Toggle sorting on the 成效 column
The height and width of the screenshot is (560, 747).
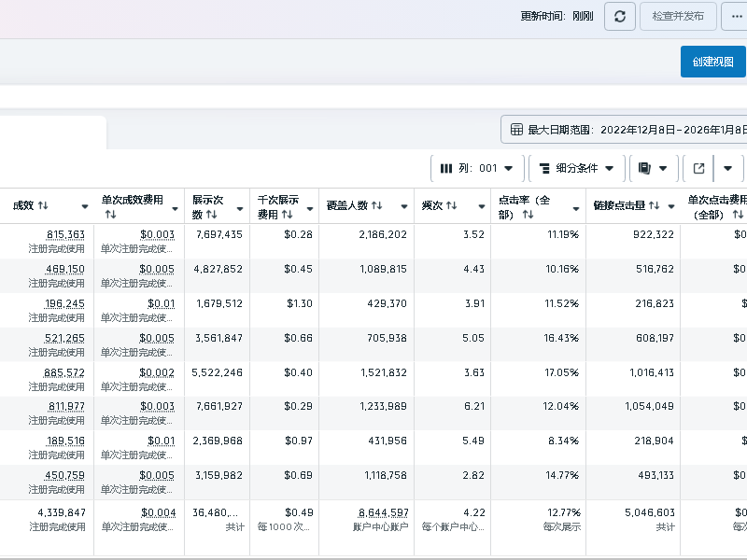point(42,204)
